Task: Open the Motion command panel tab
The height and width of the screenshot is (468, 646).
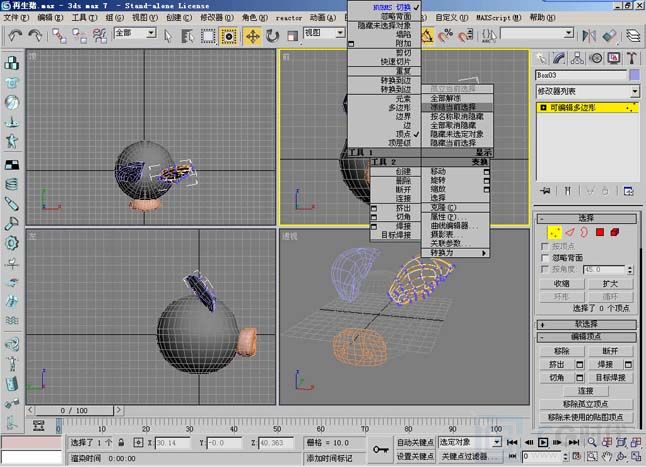Action: pyautogui.click(x=596, y=58)
